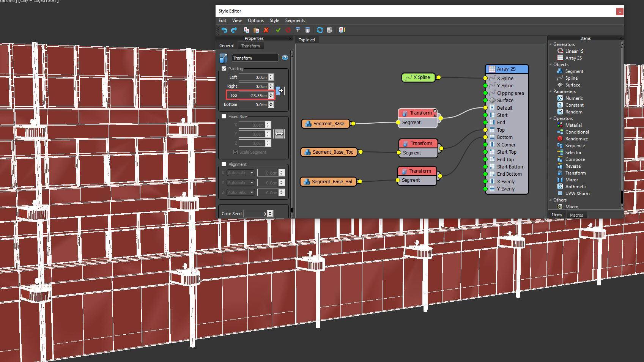Switch to the Macros tab
This screenshot has height=362, width=644.
(x=576, y=215)
